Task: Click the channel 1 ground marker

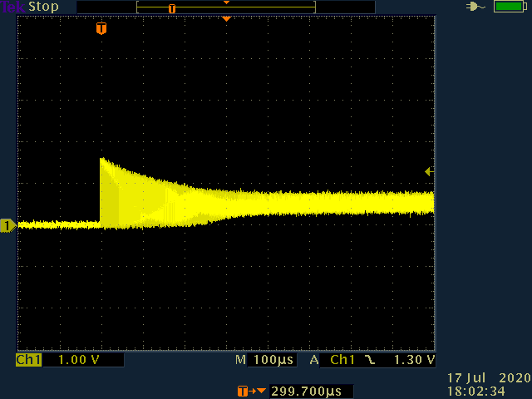Action: pyautogui.click(x=8, y=225)
